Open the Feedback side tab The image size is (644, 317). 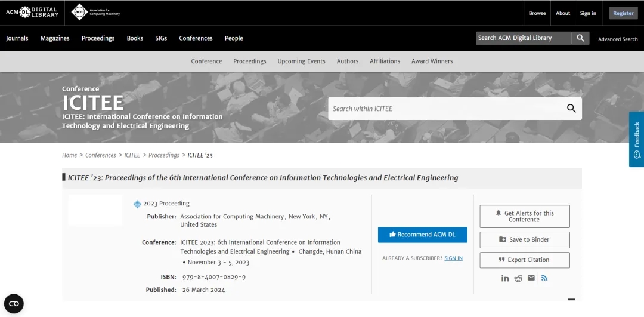637,139
